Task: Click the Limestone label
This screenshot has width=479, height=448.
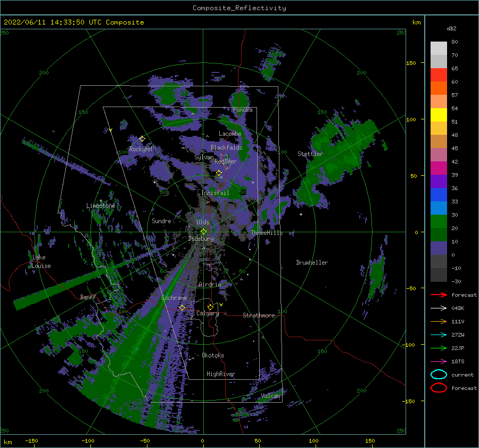Action: click(x=101, y=206)
